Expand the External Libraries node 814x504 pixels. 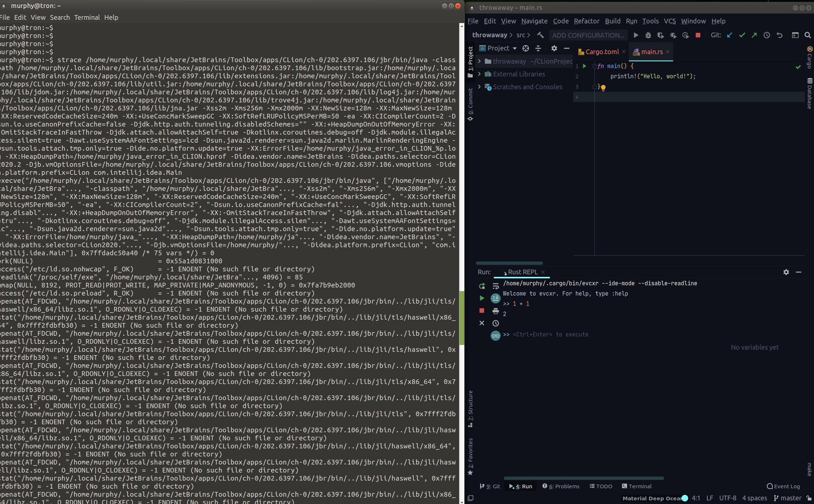[480, 74]
